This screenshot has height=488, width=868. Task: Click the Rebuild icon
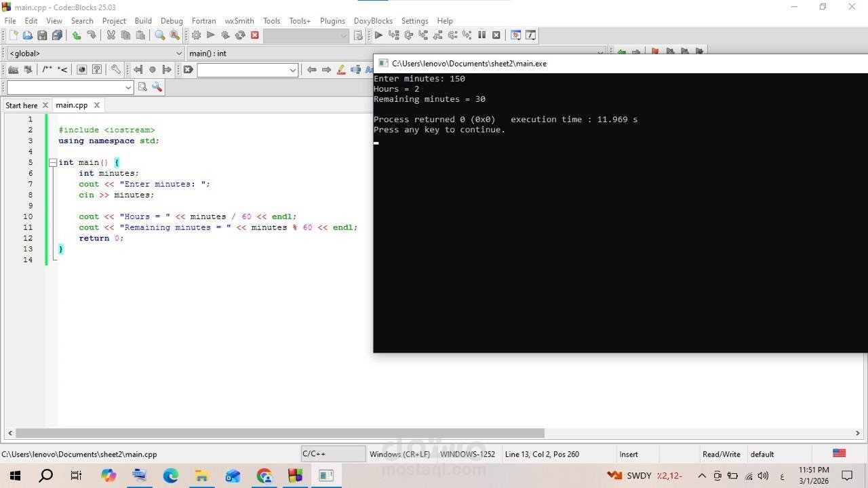click(240, 35)
